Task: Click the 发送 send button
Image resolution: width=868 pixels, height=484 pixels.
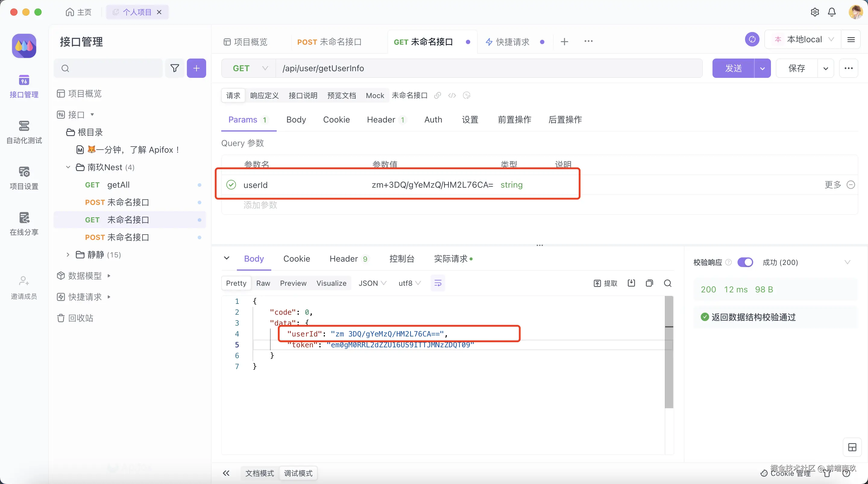Action: coord(734,68)
